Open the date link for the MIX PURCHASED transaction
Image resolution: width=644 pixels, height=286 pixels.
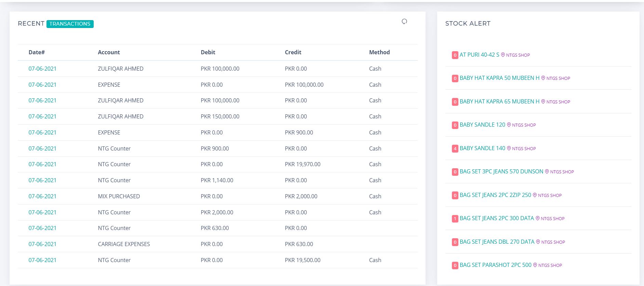[x=42, y=196]
